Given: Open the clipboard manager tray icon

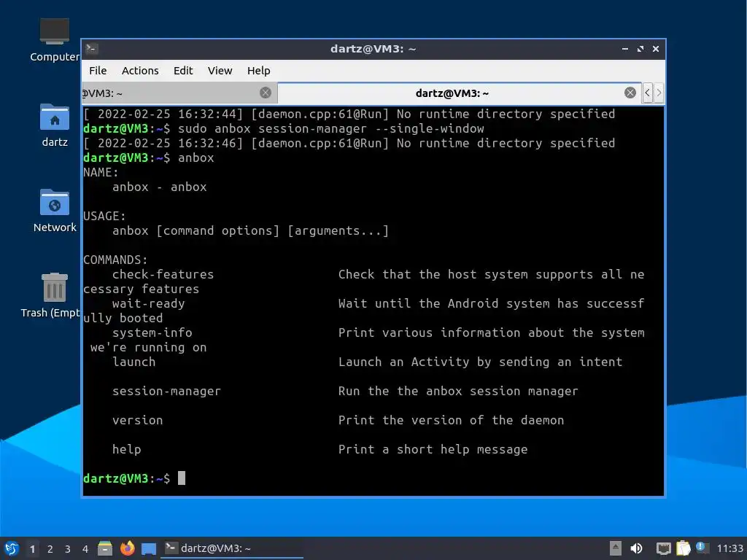Looking at the screenshot, I should coord(683,548).
